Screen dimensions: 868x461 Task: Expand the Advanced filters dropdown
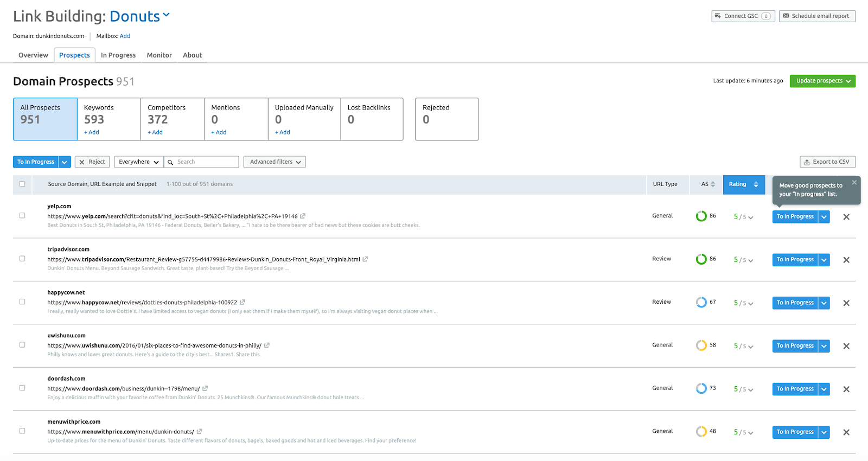275,162
